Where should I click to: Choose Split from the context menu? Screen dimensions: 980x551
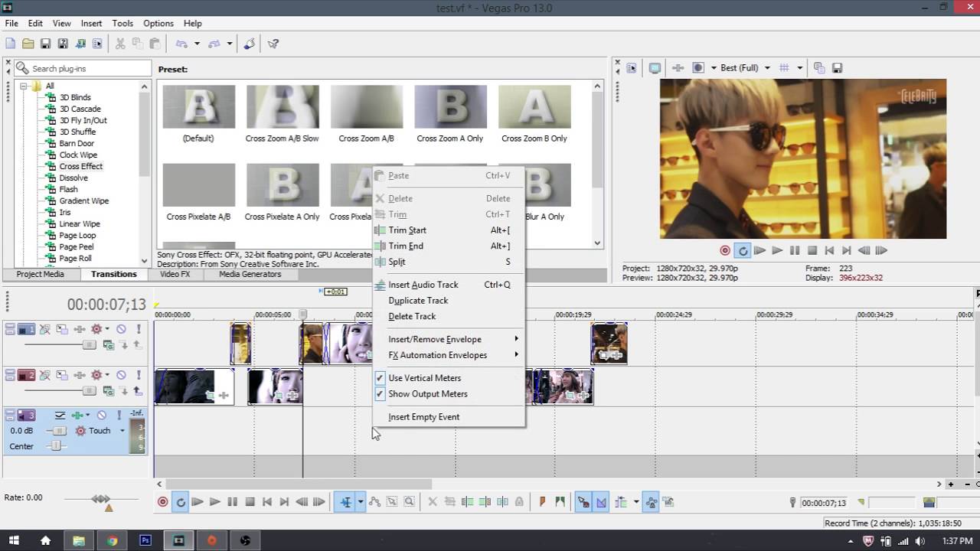click(449, 262)
